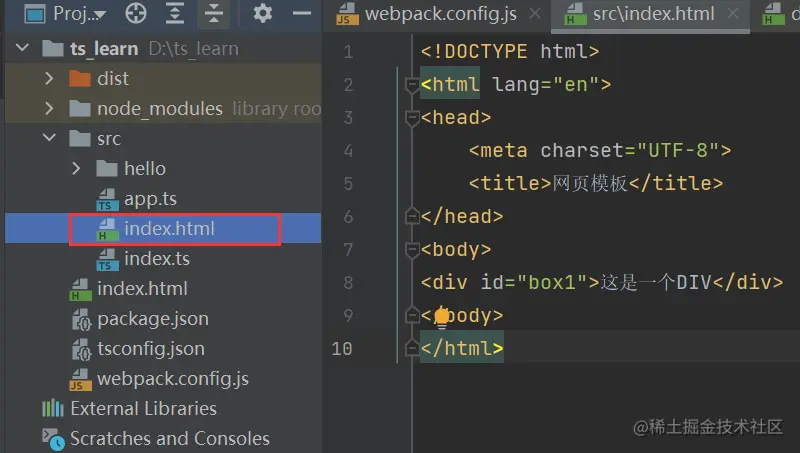Click the orange dist folder icon
The height and width of the screenshot is (453, 800).
pos(80,79)
